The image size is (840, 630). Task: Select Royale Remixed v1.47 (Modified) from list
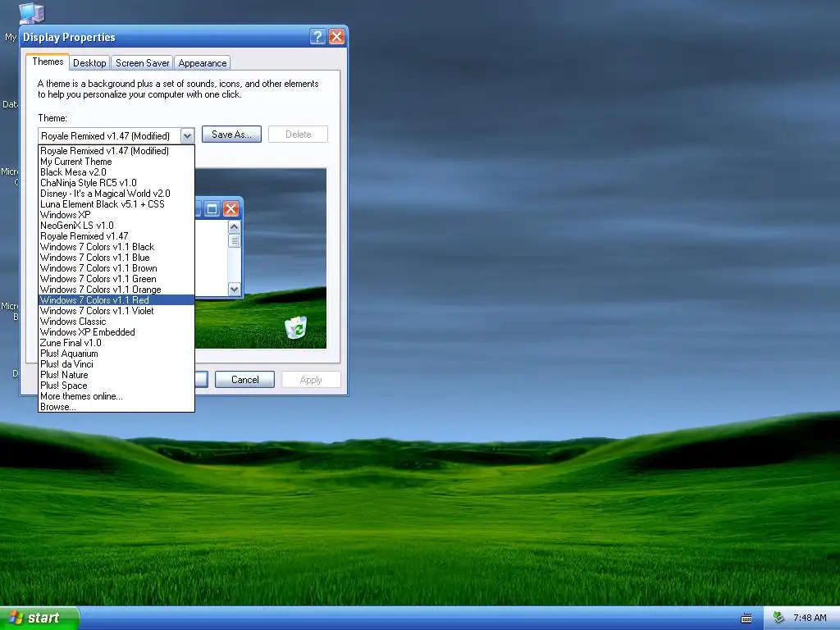coord(116,151)
